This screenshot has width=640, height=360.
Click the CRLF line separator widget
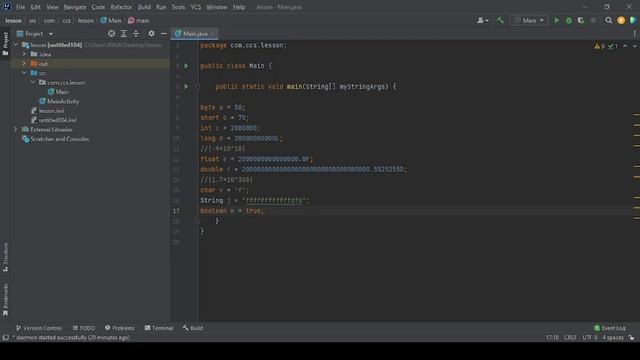[x=570, y=338]
